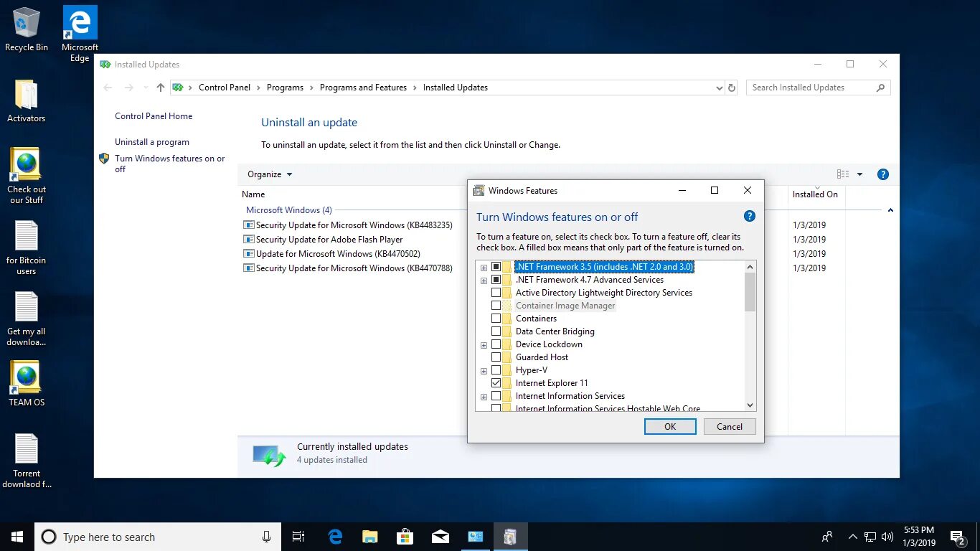
Task: Enable the Containers feature checkbox
Action: point(496,319)
